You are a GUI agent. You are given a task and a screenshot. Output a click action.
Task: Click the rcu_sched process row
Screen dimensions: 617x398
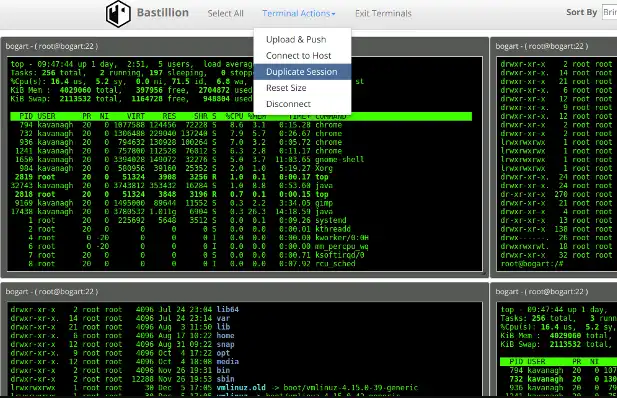(183, 263)
